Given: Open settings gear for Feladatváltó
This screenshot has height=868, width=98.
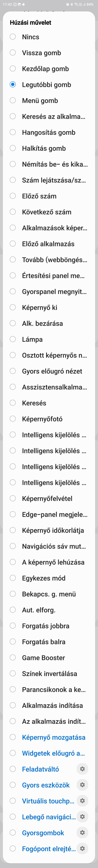Looking at the screenshot, I should pyautogui.click(x=82, y=769).
